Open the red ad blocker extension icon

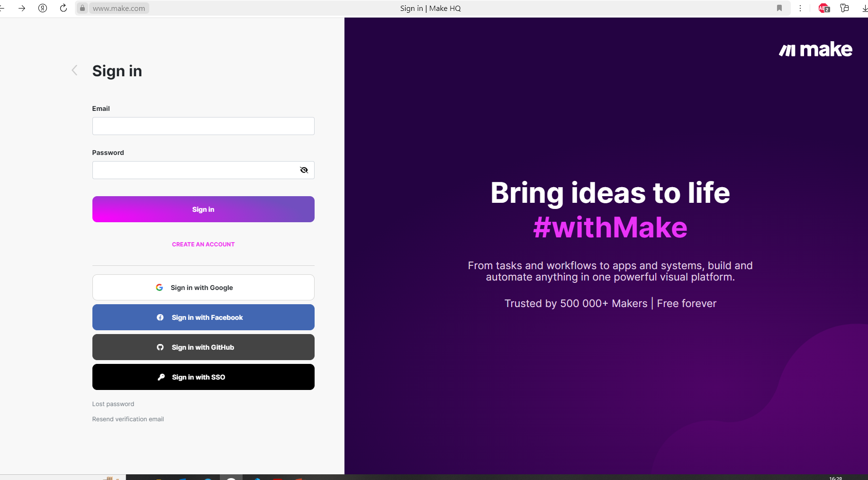pos(824,8)
